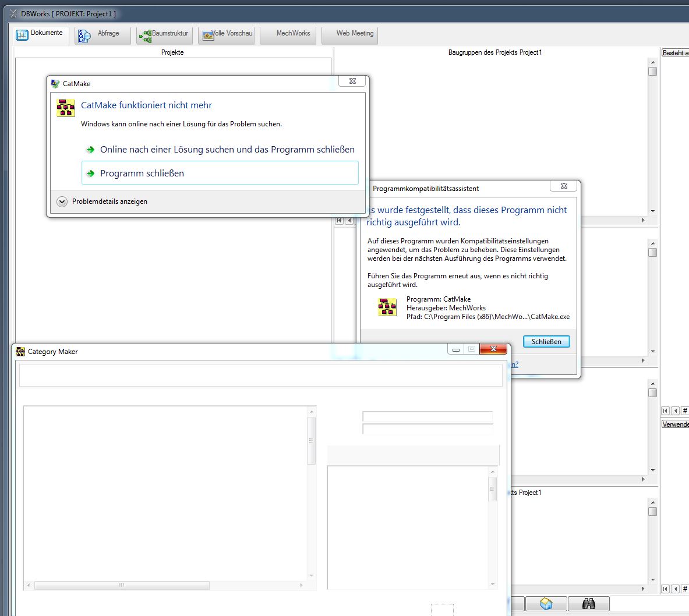This screenshot has width=689, height=616.
Task: Go to first record under Verwende panel
Action: pyautogui.click(x=666, y=589)
